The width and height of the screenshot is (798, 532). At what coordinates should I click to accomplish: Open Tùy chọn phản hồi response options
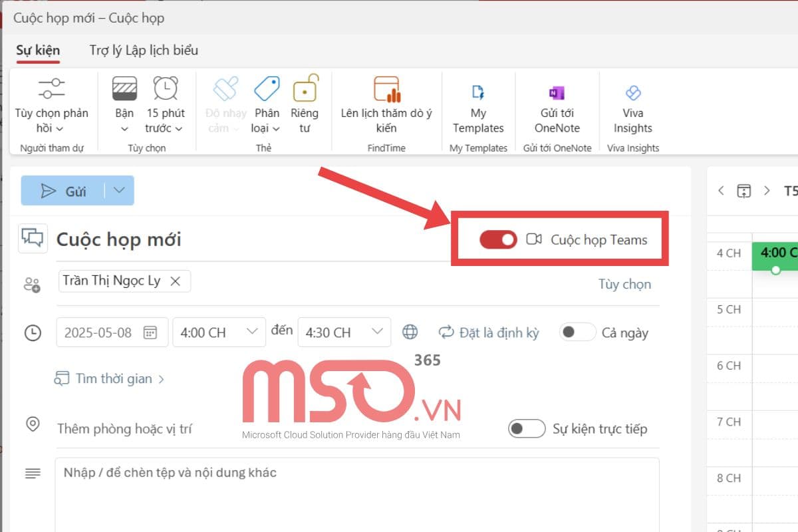coord(52,106)
